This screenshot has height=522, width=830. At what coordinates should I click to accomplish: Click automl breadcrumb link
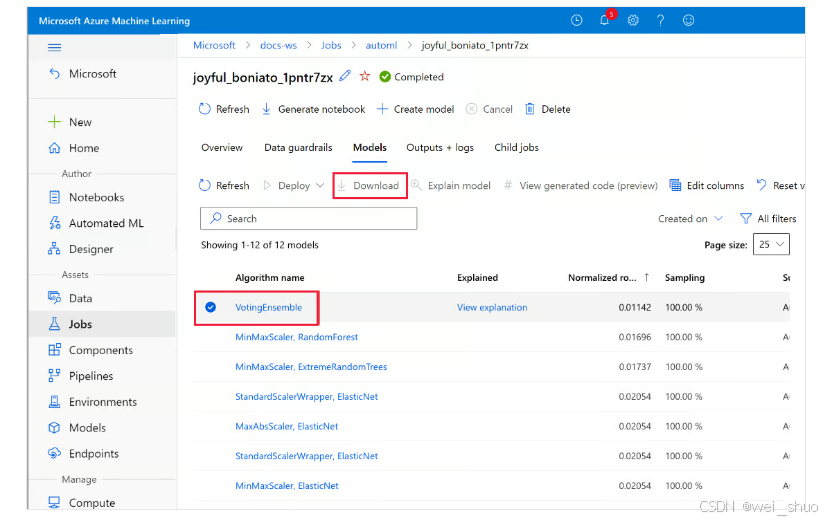point(381,46)
